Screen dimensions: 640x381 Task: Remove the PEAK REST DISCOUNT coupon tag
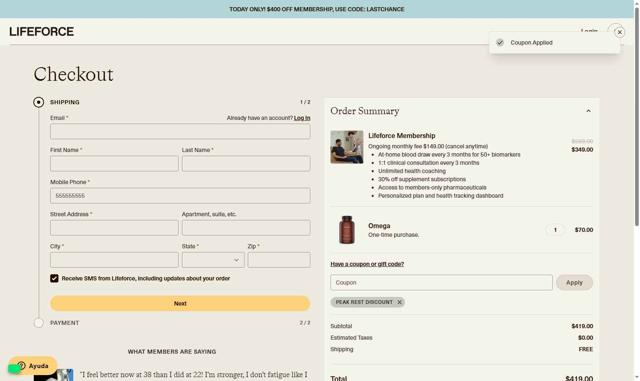400,302
